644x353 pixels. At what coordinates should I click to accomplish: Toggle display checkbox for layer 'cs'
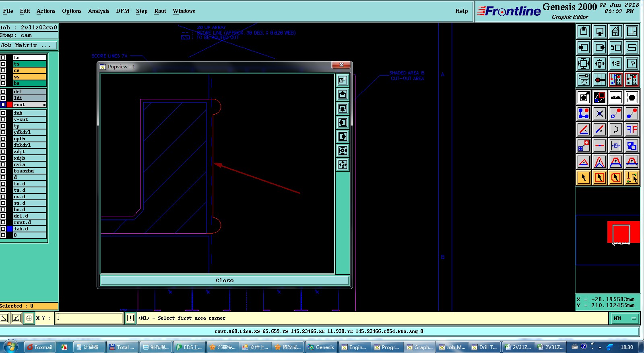coord(3,70)
